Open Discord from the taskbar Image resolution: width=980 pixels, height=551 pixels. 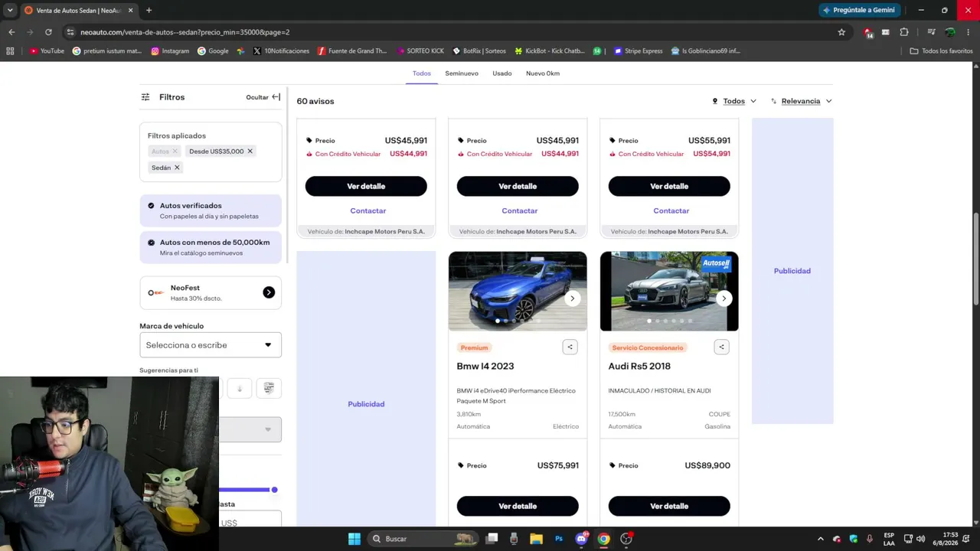[581, 539]
